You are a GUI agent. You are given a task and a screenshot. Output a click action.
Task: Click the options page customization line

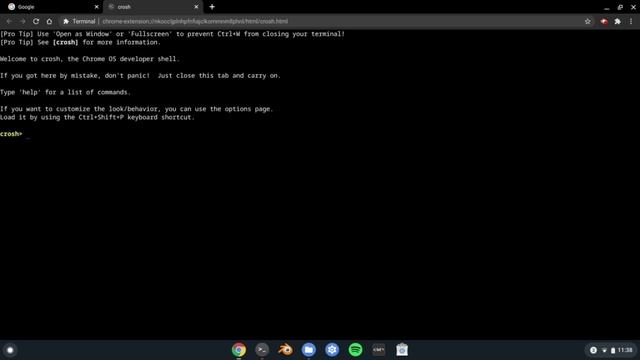pyautogui.click(x=136, y=109)
